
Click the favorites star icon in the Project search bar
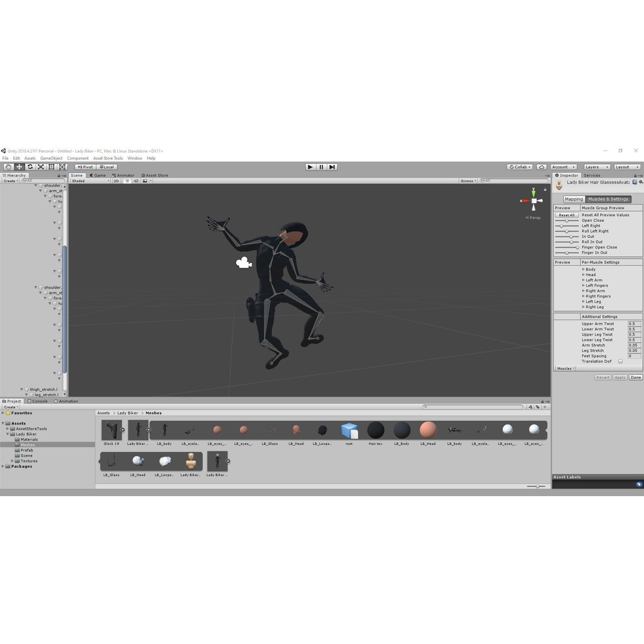coord(545,407)
